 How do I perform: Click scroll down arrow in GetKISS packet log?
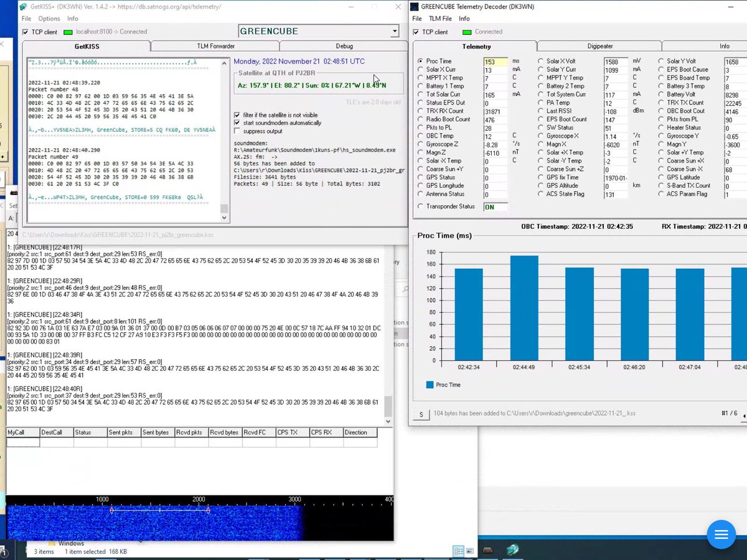(x=225, y=218)
